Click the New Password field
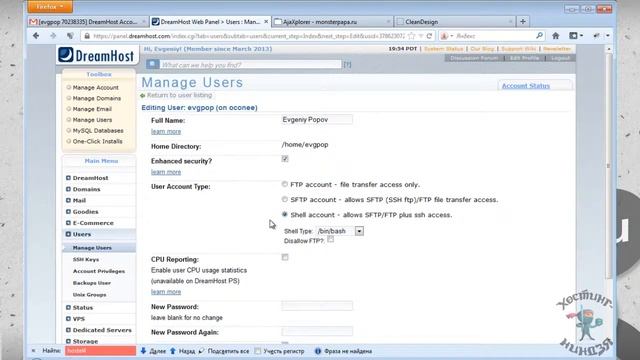Image resolution: width=640 pixels, height=360 pixels. point(317,306)
